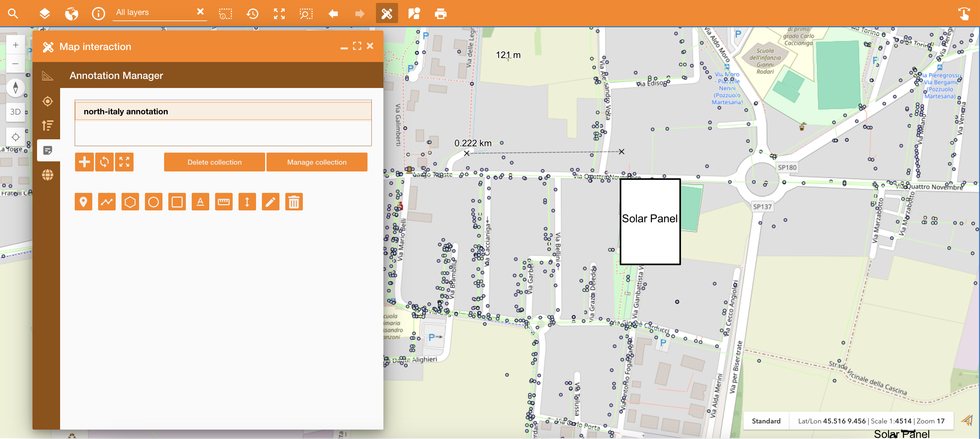Open the map bookmark person icon

tap(414, 14)
